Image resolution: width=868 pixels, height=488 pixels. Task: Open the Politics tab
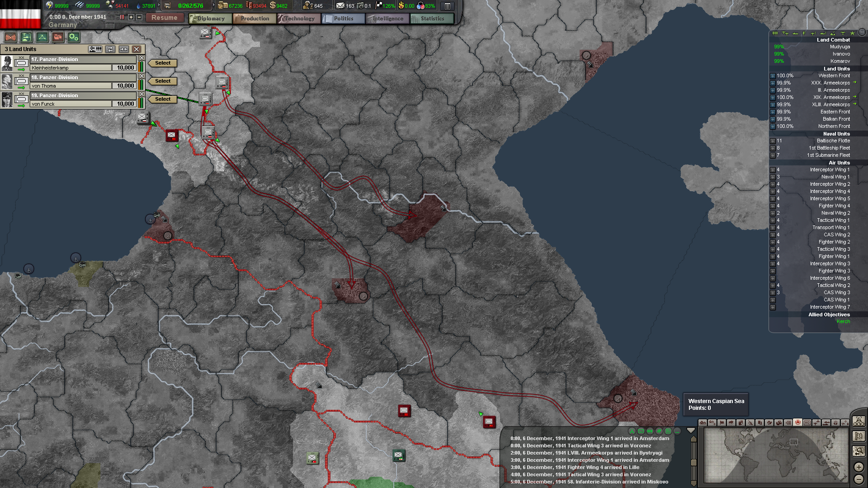click(x=343, y=19)
